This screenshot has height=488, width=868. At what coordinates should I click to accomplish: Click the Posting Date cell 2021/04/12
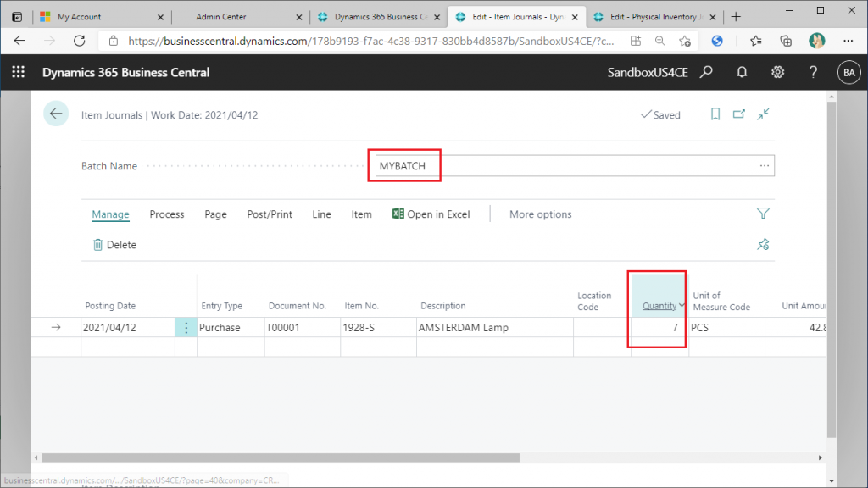coord(128,328)
